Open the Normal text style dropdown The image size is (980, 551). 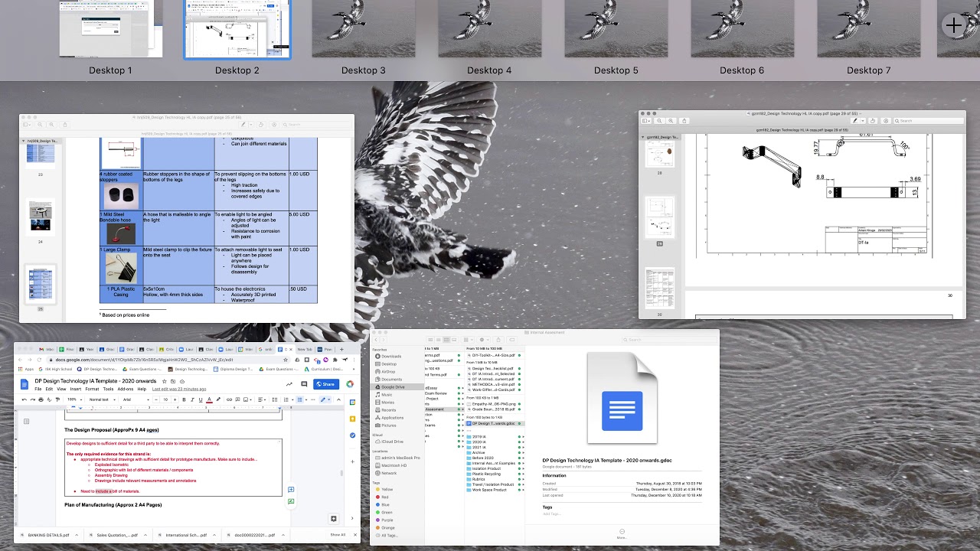(x=102, y=399)
